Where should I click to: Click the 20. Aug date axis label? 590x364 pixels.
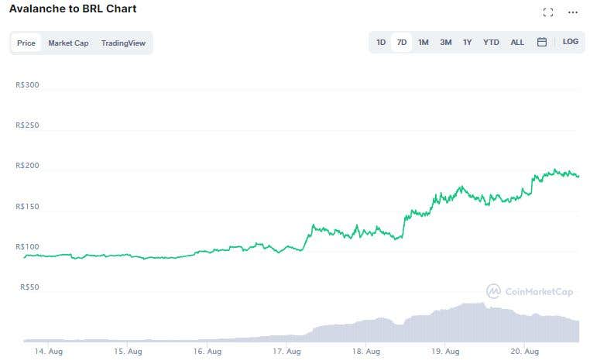point(524,351)
